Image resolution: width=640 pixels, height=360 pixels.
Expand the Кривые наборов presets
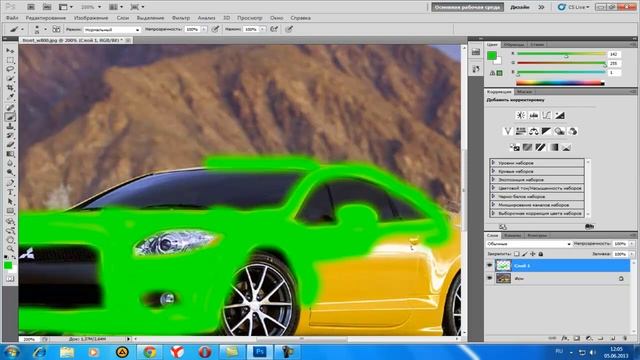493,171
